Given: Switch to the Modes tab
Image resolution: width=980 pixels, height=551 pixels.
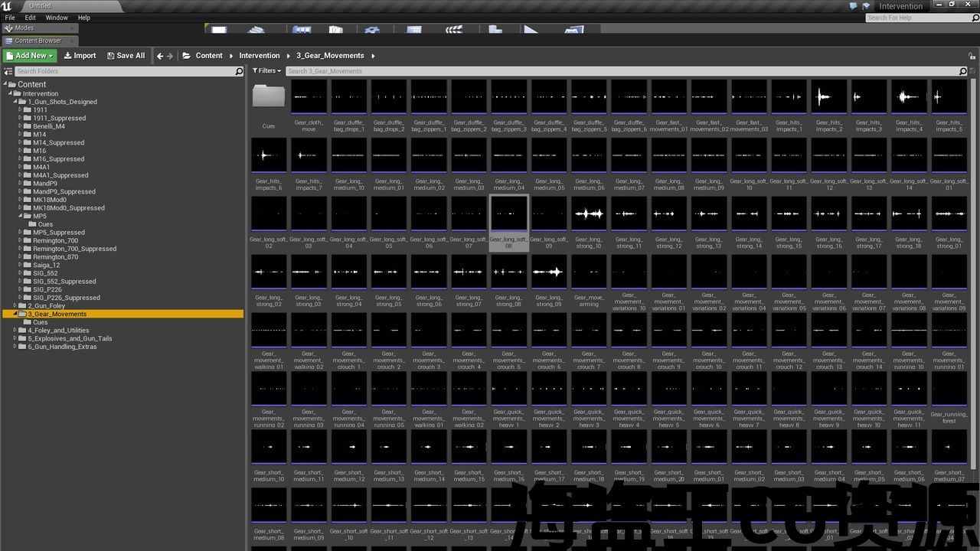Looking at the screenshot, I should (24, 28).
